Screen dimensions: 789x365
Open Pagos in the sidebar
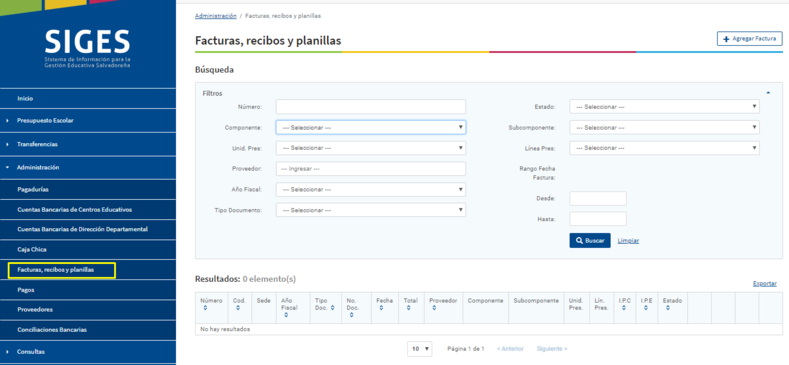click(88, 290)
